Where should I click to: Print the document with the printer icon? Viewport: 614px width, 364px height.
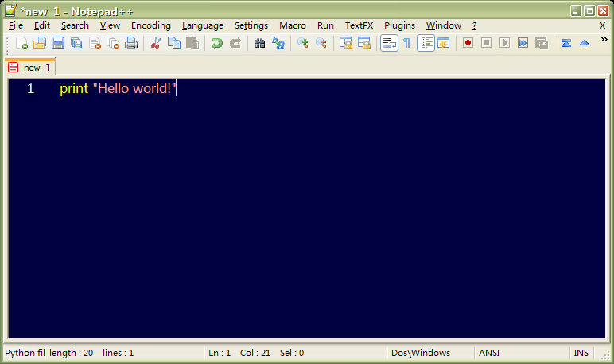coord(131,43)
